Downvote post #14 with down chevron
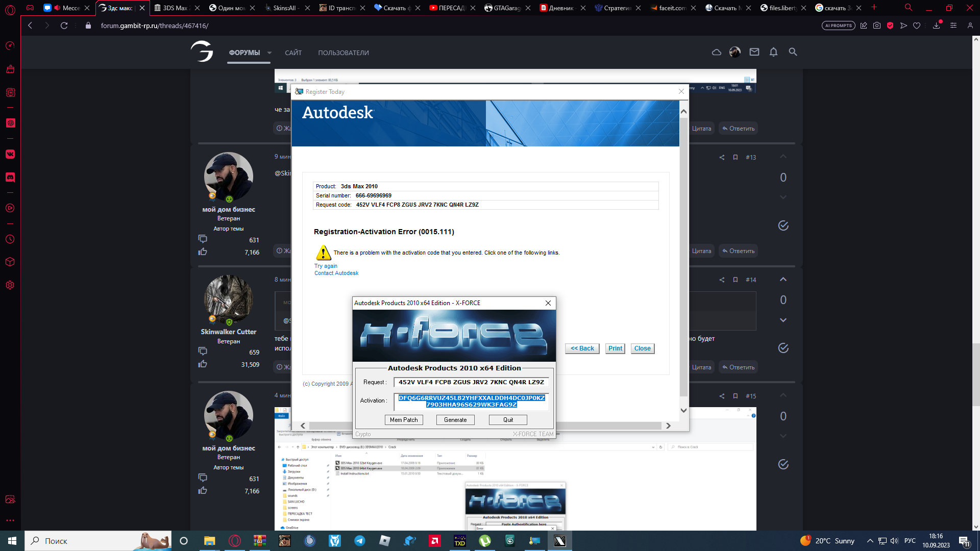The image size is (980, 551). click(783, 320)
